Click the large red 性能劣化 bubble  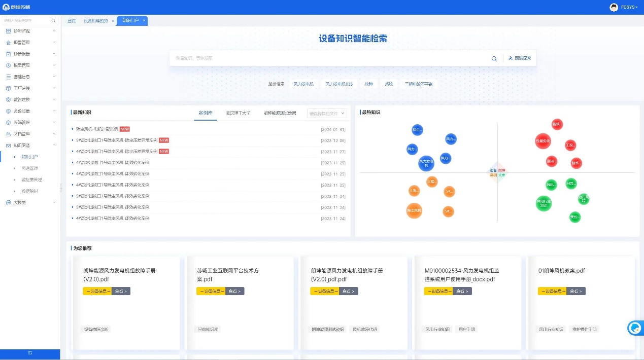(543, 141)
